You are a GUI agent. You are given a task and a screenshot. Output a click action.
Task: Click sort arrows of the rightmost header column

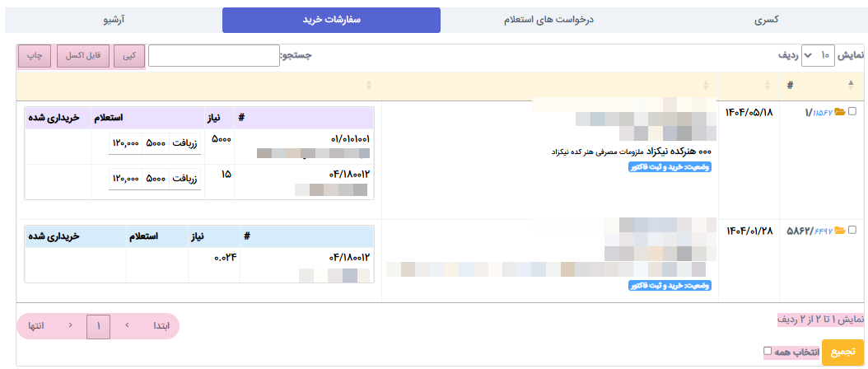click(851, 85)
